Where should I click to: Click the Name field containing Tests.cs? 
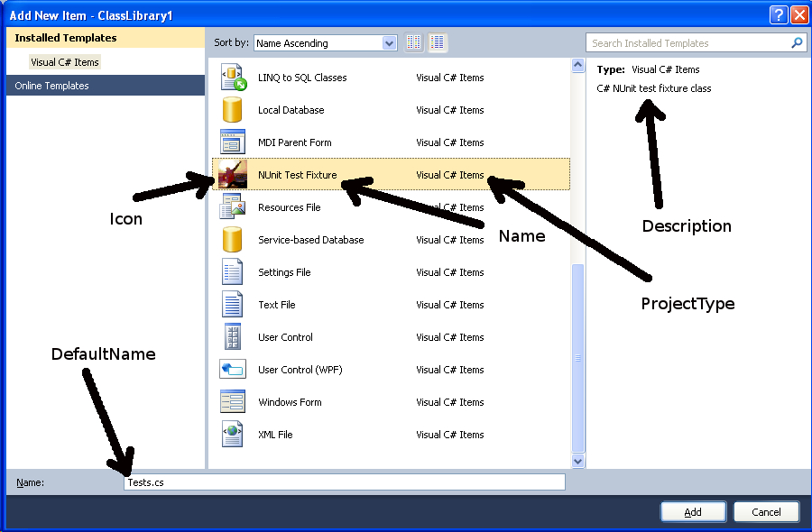pyautogui.click(x=345, y=482)
